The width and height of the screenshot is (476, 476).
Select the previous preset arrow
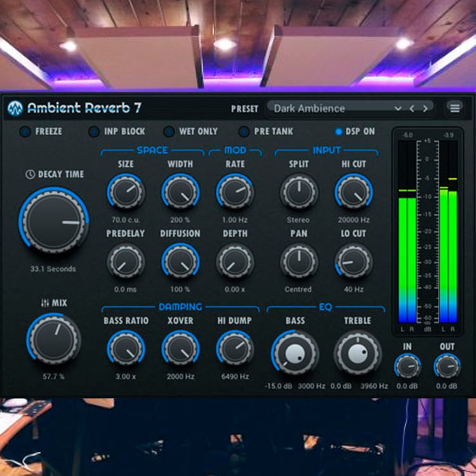point(412,109)
